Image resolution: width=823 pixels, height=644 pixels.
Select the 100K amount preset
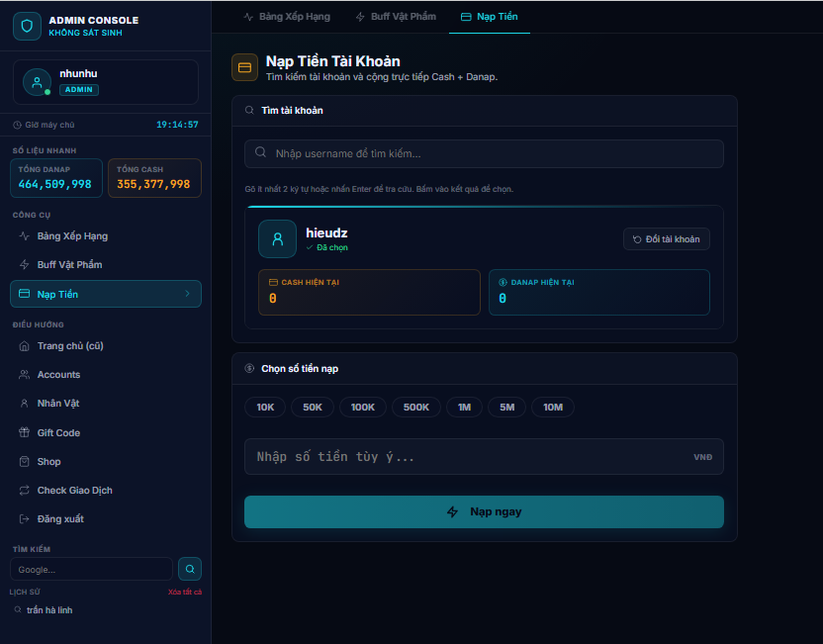(x=363, y=408)
